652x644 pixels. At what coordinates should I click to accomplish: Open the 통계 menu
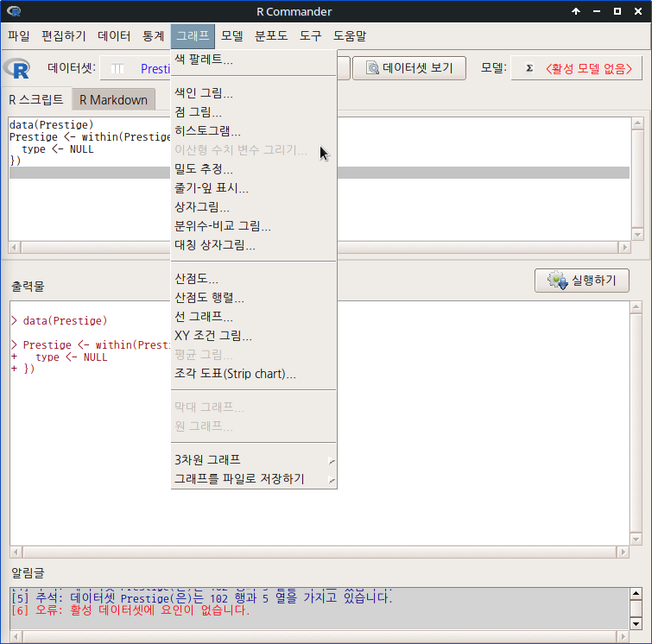coord(154,35)
